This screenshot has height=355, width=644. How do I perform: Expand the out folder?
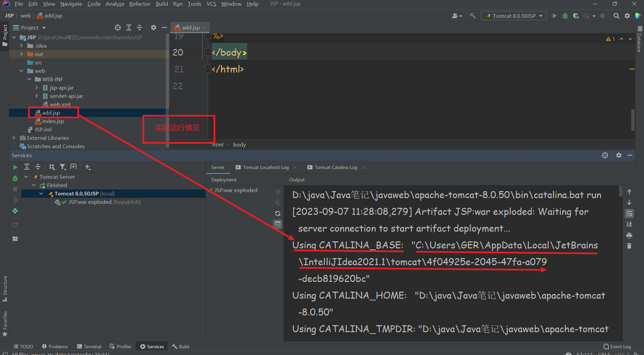21,54
